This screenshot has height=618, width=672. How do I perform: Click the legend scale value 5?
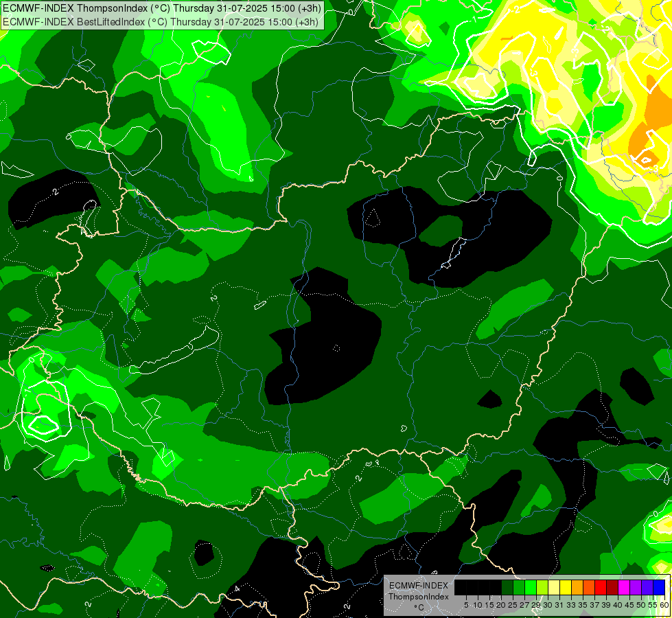tap(466, 605)
